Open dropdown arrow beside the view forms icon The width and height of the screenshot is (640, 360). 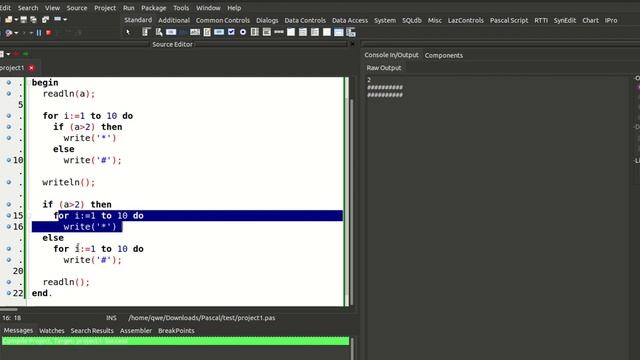click(x=65, y=19)
